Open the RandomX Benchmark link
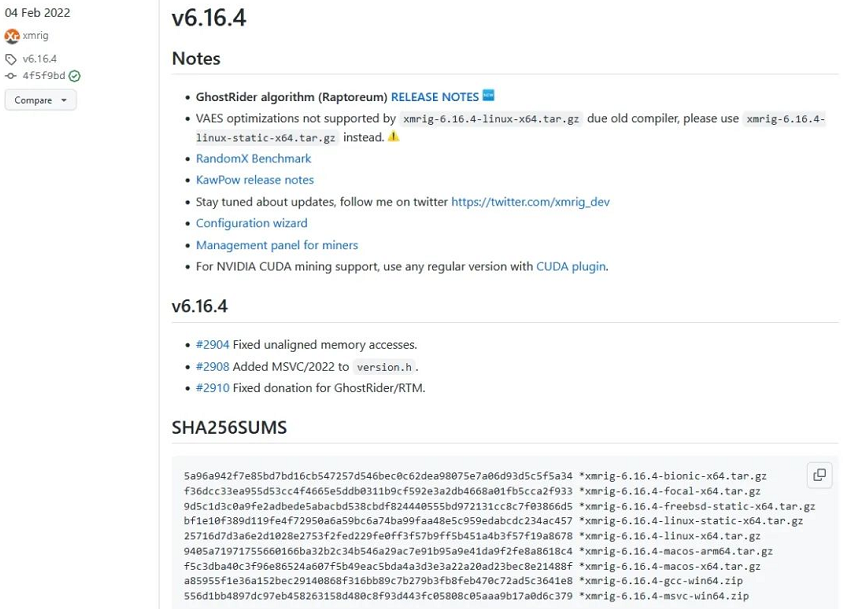The height and width of the screenshot is (609, 843). pyautogui.click(x=253, y=159)
